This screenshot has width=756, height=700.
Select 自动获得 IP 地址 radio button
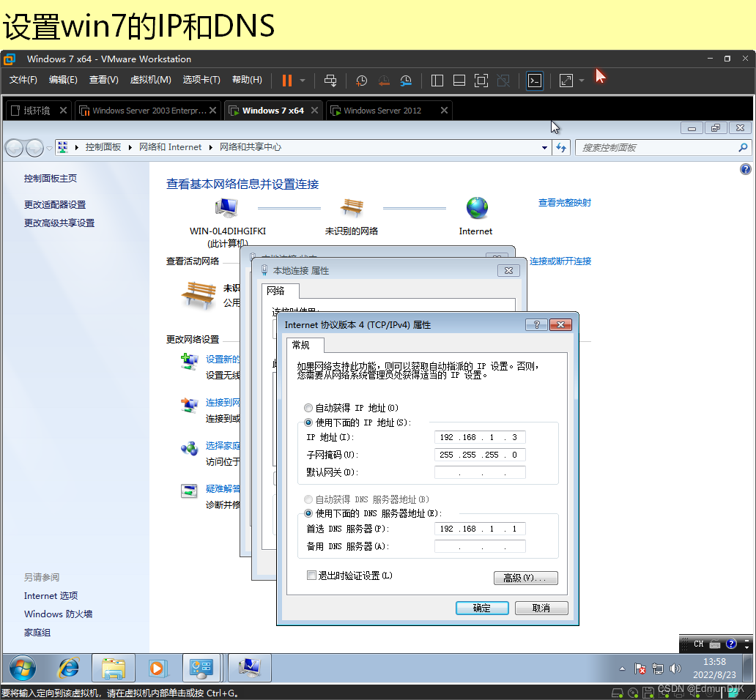point(308,408)
